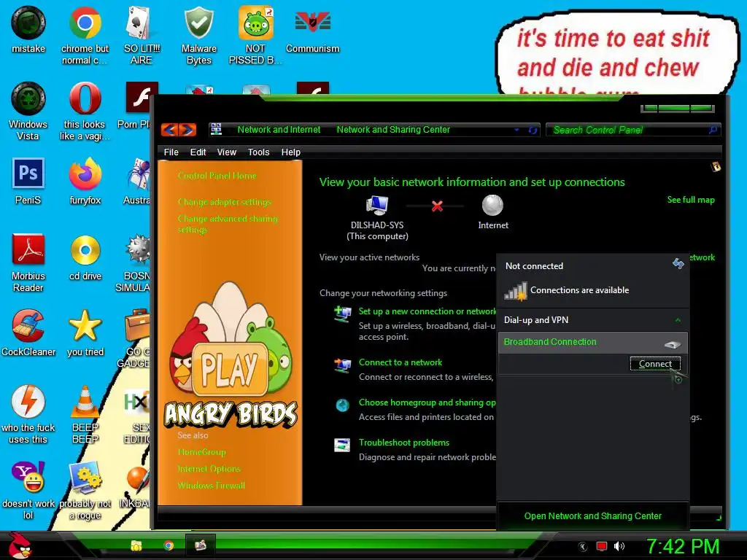Open the File menu
This screenshot has height=560, width=747.
pyautogui.click(x=171, y=152)
